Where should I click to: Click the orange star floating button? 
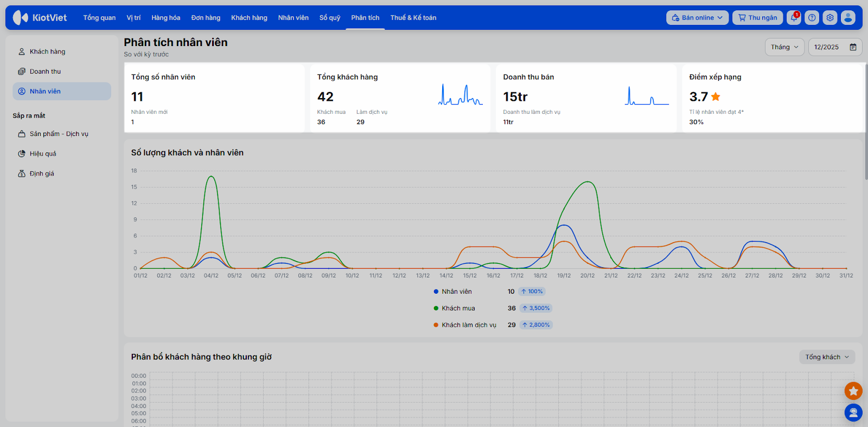click(x=853, y=391)
